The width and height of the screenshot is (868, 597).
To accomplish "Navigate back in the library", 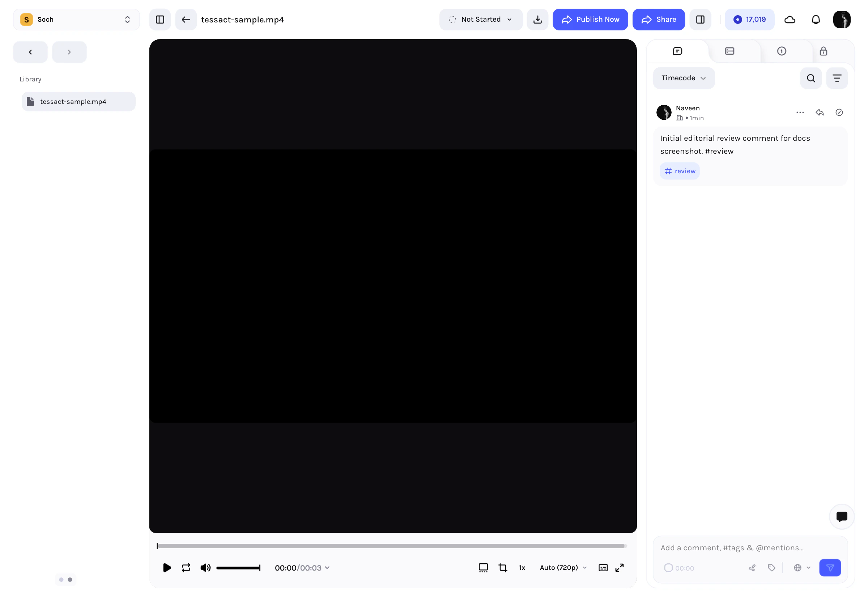I will click(30, 52).
